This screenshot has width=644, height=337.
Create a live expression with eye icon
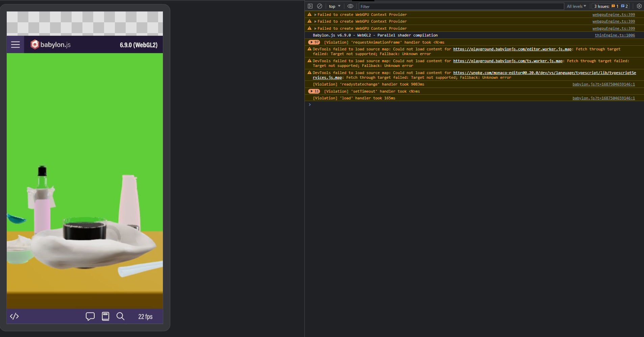(350, 6)
